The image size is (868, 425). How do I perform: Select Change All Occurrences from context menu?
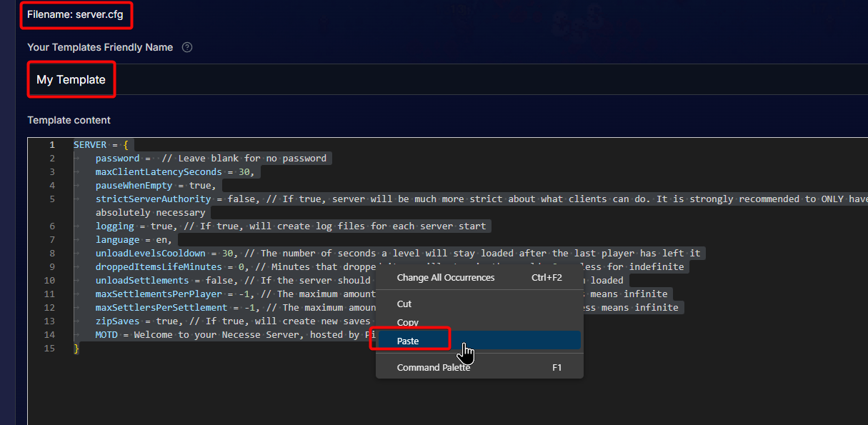(x=445, y=277)
